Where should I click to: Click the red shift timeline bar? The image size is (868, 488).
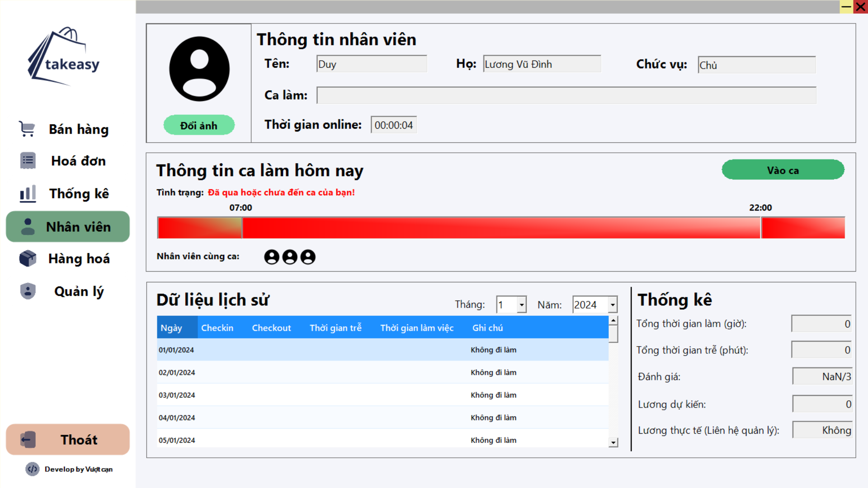pos(500,228)
